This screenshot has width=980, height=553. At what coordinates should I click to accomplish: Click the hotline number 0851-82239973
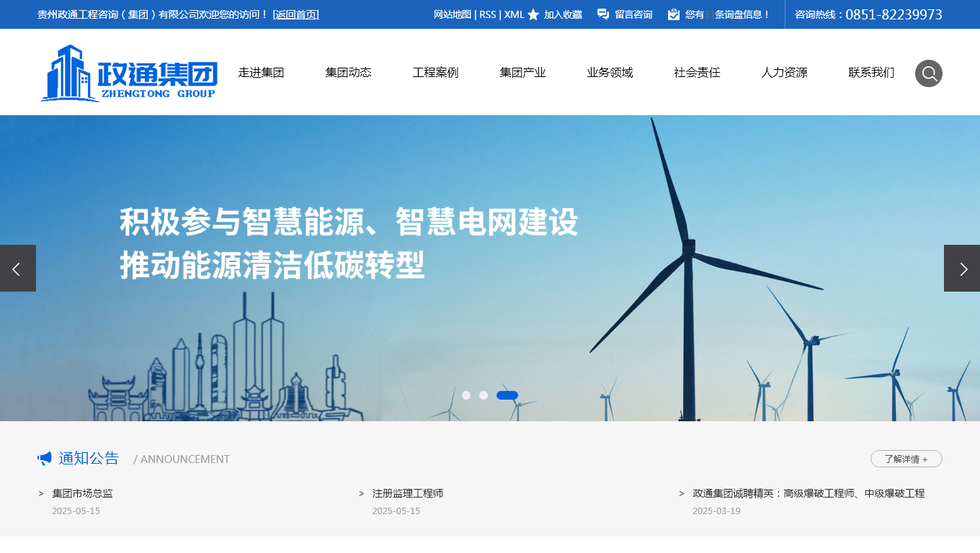pyautogui.click(x=894, y=14)
